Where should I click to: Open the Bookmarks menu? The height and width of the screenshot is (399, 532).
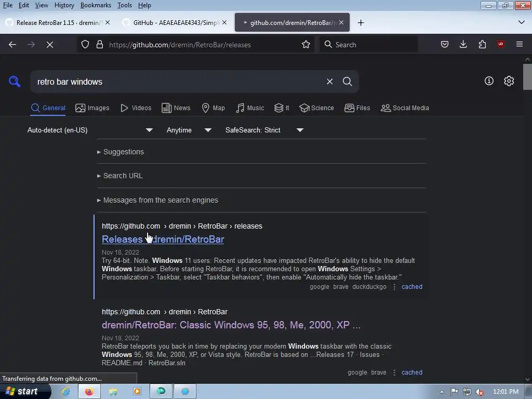pos(96,5)
